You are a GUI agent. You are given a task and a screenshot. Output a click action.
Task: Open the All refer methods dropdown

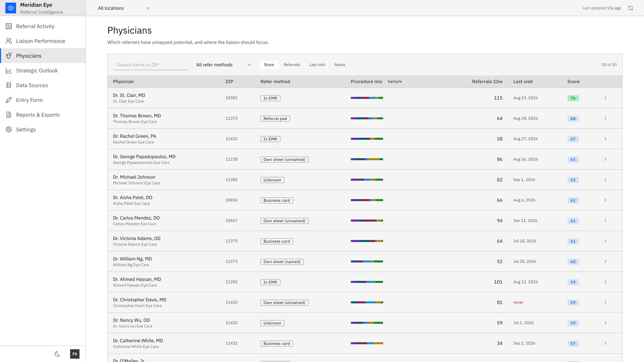click(224, 65)
